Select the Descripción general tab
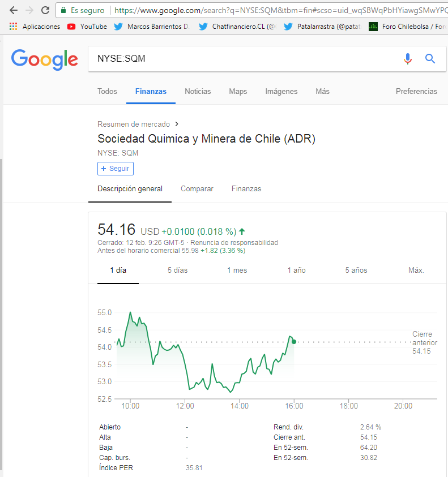The height and width of the screenshot is (477, 448). (x=130, y=188)
